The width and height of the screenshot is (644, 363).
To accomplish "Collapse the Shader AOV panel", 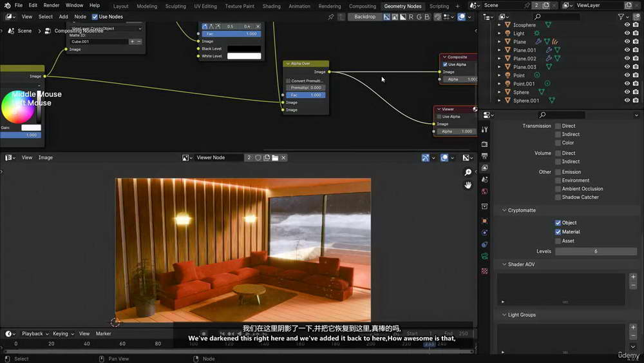I will point(504,264).
